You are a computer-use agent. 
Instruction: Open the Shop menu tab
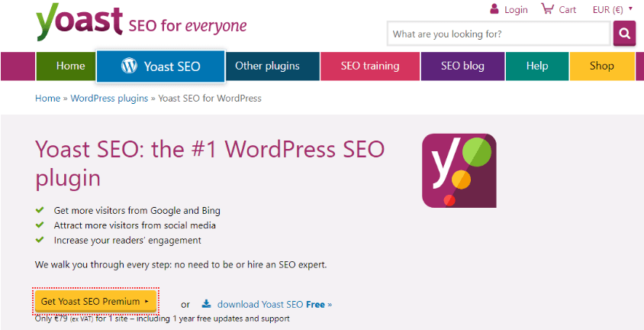[602, 66]
